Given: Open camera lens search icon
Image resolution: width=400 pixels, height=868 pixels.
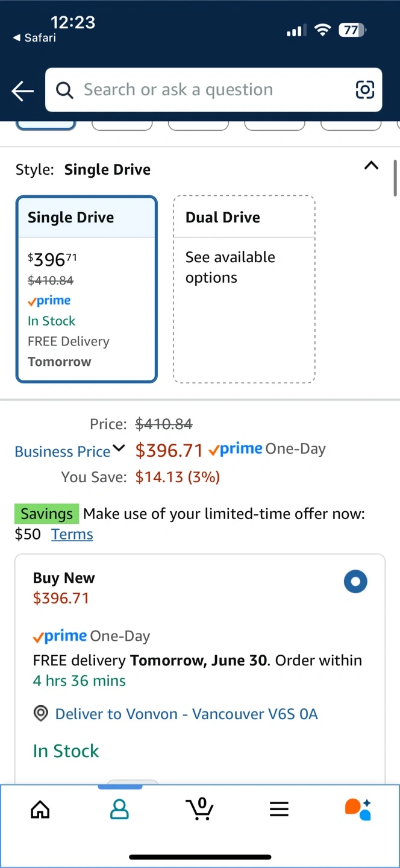Looking at the screenshot, I should coord(365,90).
